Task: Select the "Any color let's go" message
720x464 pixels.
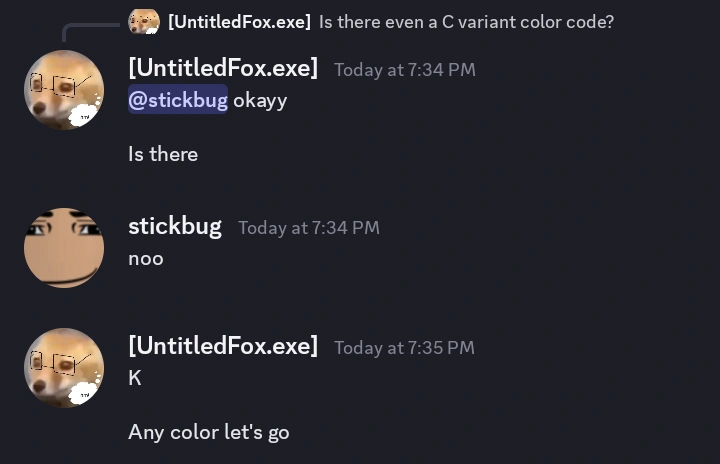Action: point(209,432)
